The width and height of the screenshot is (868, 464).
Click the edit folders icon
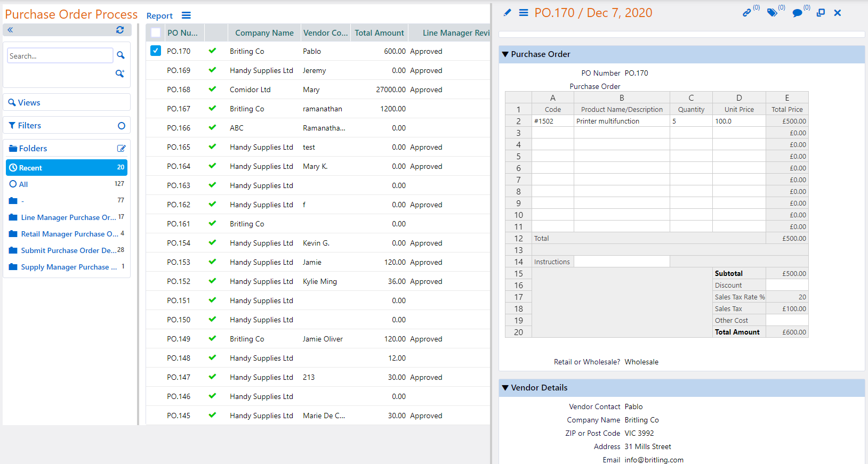click(121, 149)
